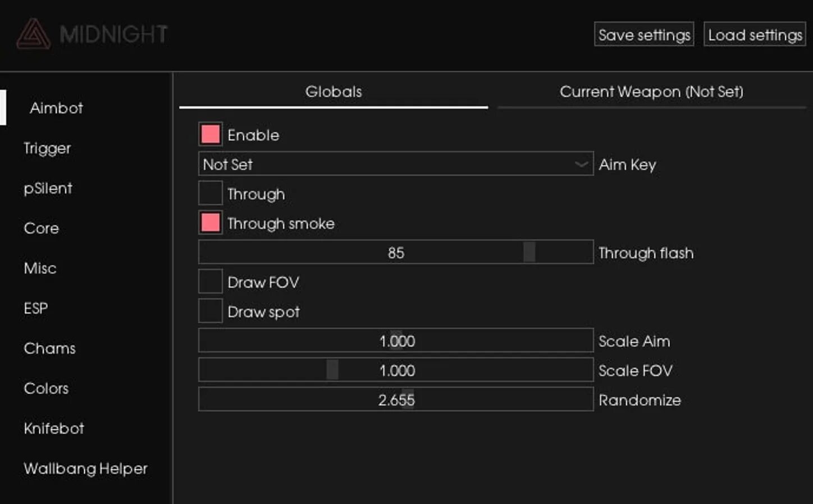This screenshot has height=504, width=813.
Task: Click the Randomize slider
Action: click(395, 400)
